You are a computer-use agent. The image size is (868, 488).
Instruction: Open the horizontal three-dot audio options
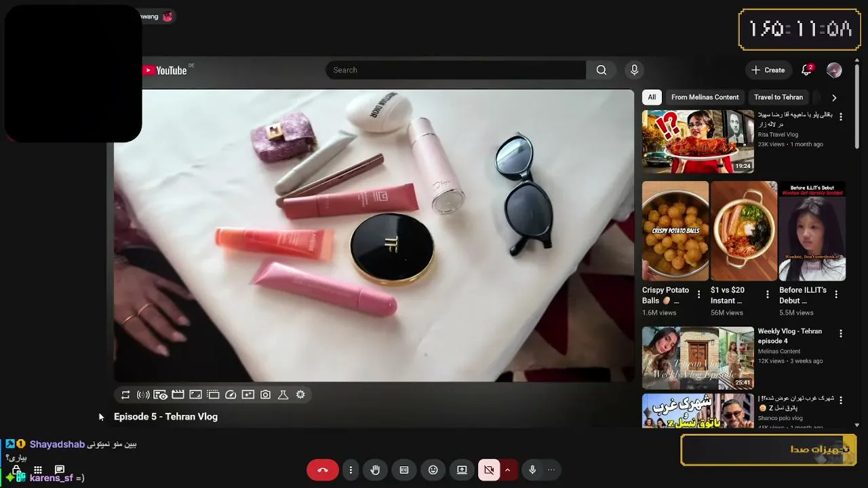tap(551, 470)
